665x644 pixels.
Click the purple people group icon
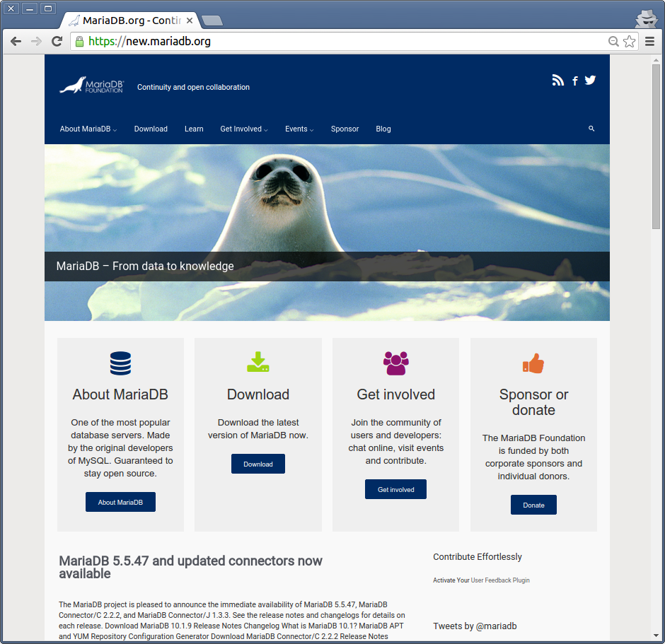click(395, 363)
